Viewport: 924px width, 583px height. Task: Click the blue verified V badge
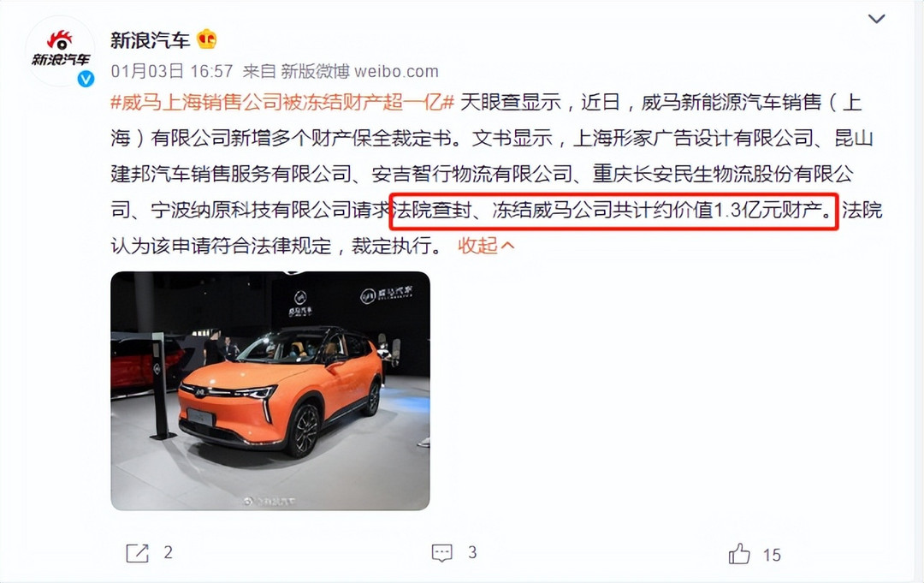86,79
